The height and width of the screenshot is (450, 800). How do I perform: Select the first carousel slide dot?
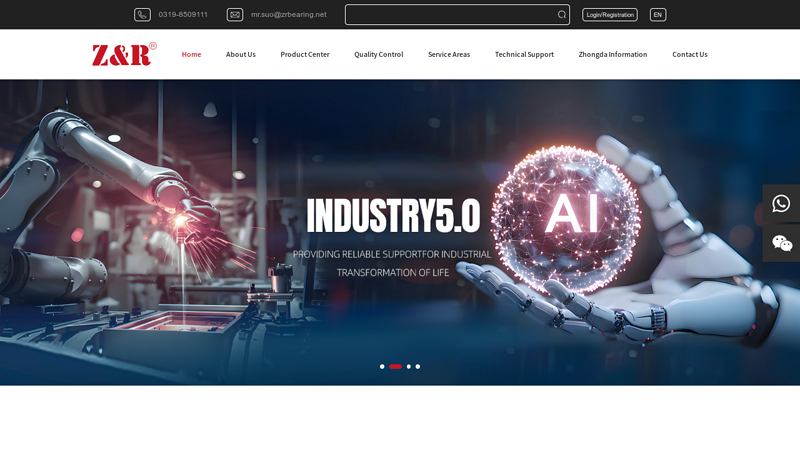tap(382, 366)
